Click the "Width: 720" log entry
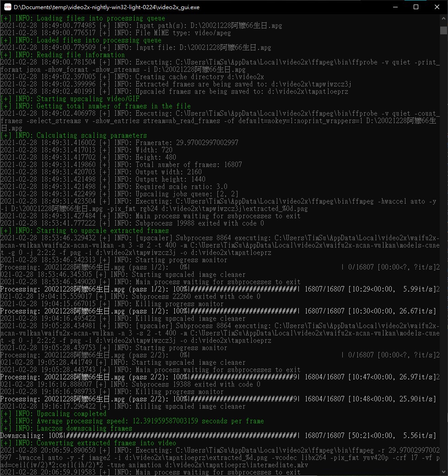Image resolution: width=448 pixels, height=476 pixels. coord(154,150)
